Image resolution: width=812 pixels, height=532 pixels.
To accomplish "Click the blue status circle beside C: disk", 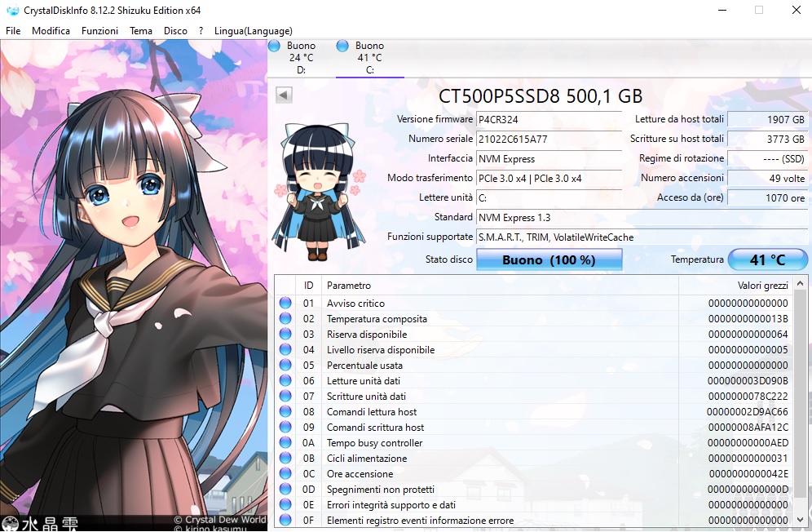I will (342, 46).
